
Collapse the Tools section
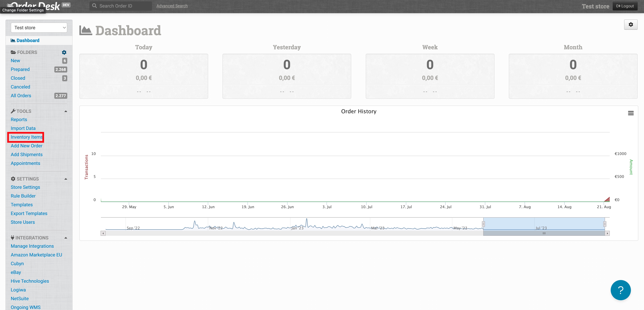click(x=66, y=111)
